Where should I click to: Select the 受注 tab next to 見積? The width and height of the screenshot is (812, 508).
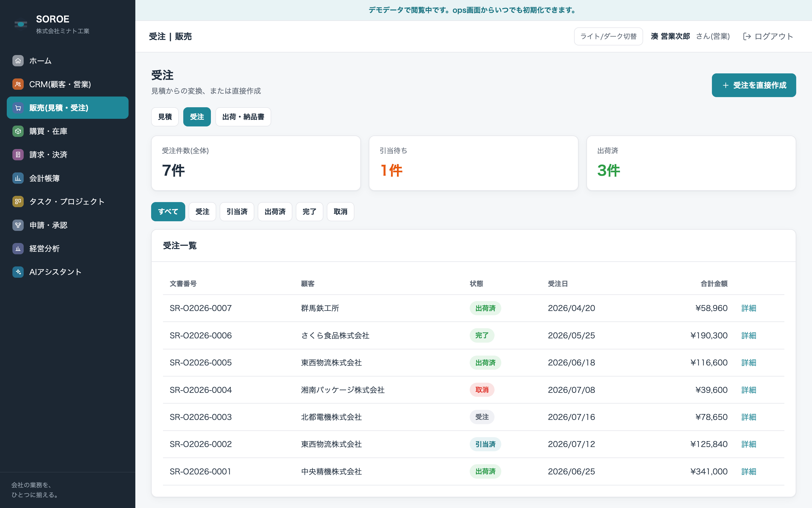197,117
